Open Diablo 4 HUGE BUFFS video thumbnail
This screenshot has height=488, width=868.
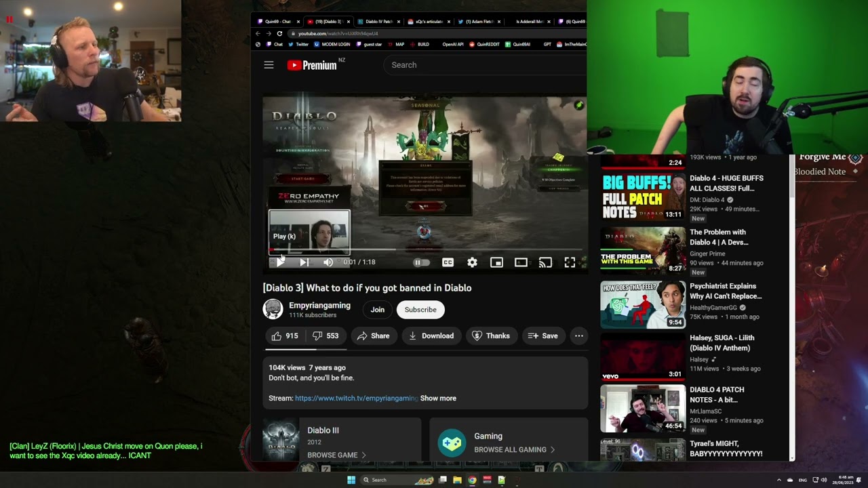(x=643, y=197)
